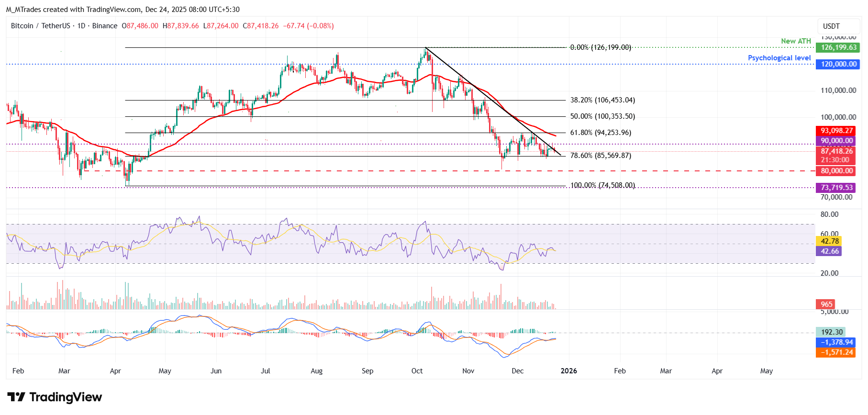
Task: Click the purple 73,719.53 price tag
Action: click(836, 188)
